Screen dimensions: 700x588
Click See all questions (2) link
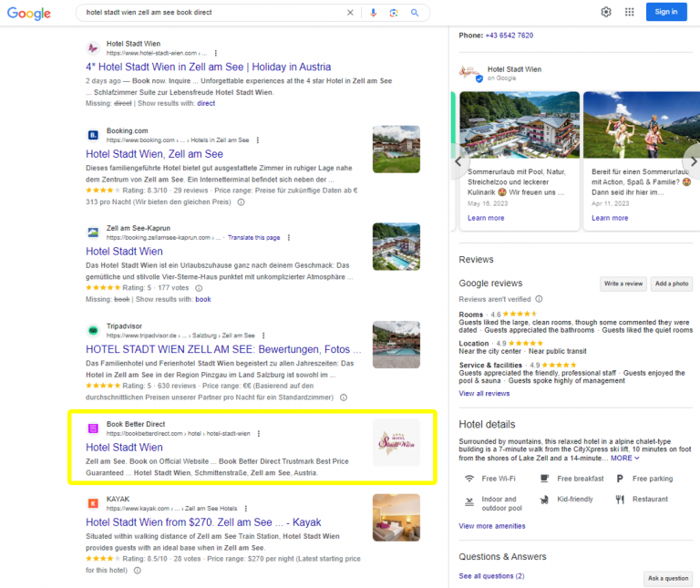tap(491, 576)
